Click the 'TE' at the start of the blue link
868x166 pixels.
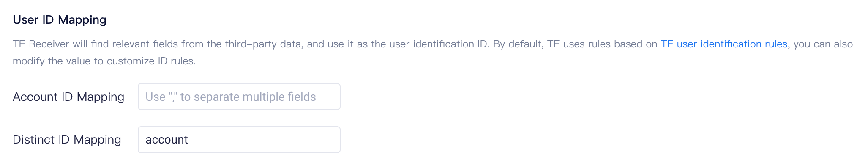tap(667, 44)
